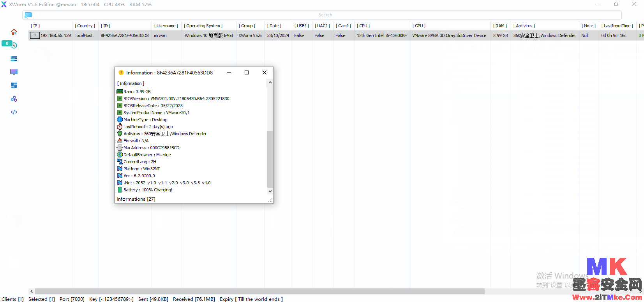Image resolution: width=644 pixels, height=302 pixels.
Task: Focus the Search input field
Action: [325, 15]
